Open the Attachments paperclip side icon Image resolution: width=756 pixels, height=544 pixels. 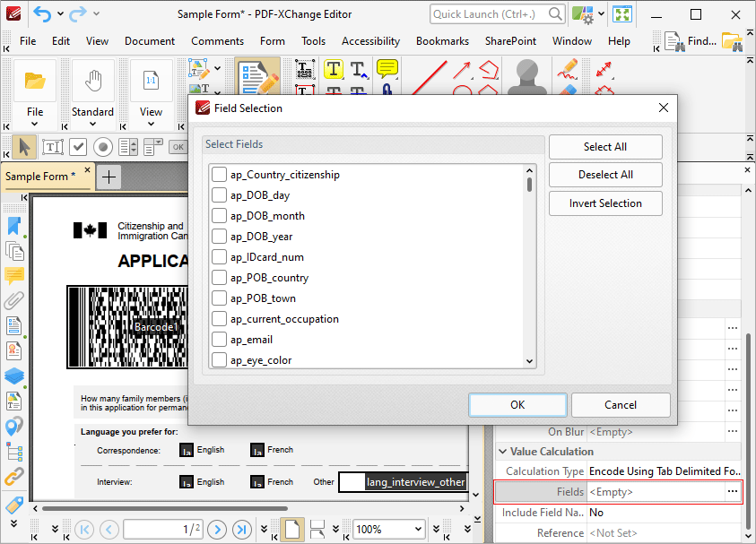pyautogui.click(x=14, y=300)
